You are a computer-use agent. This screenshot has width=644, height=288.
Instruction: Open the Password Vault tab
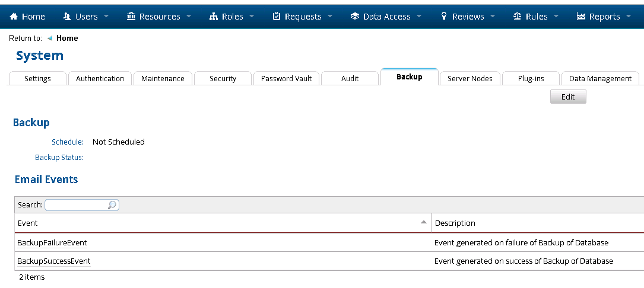click(286, 78)
